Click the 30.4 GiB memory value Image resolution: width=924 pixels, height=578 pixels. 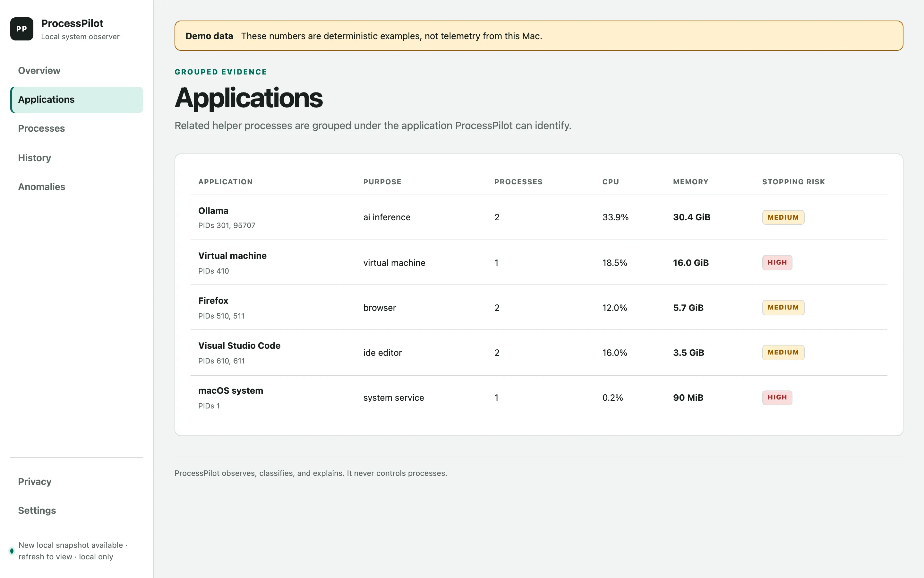pyautogui.click(x=691, y=217)
